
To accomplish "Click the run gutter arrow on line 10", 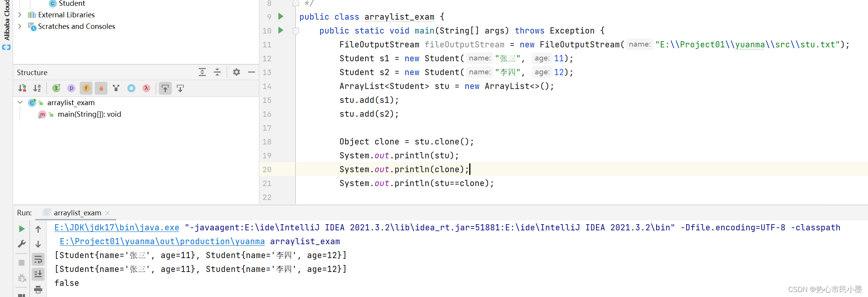I will click(281, 30).
